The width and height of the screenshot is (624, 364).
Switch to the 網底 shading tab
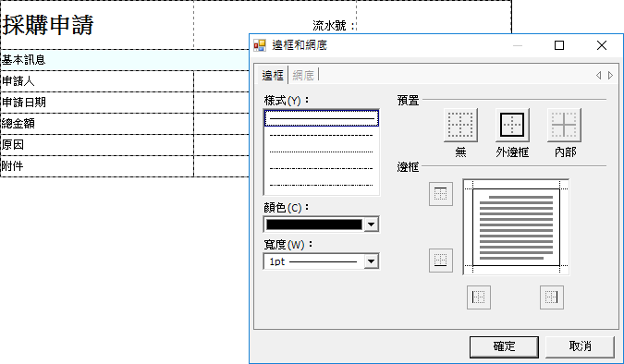303,75
